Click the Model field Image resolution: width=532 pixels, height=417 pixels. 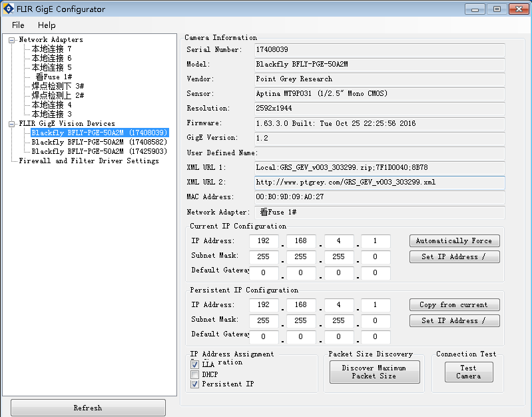380,65
